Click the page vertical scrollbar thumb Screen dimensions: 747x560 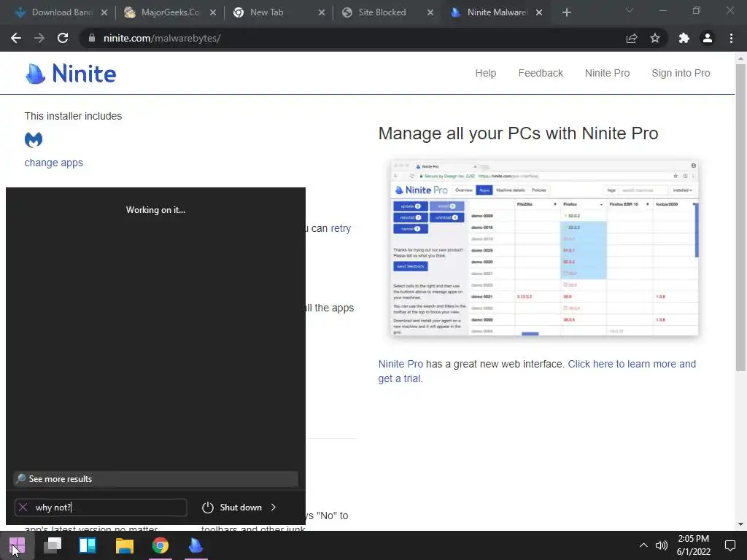tap(740, 217)
